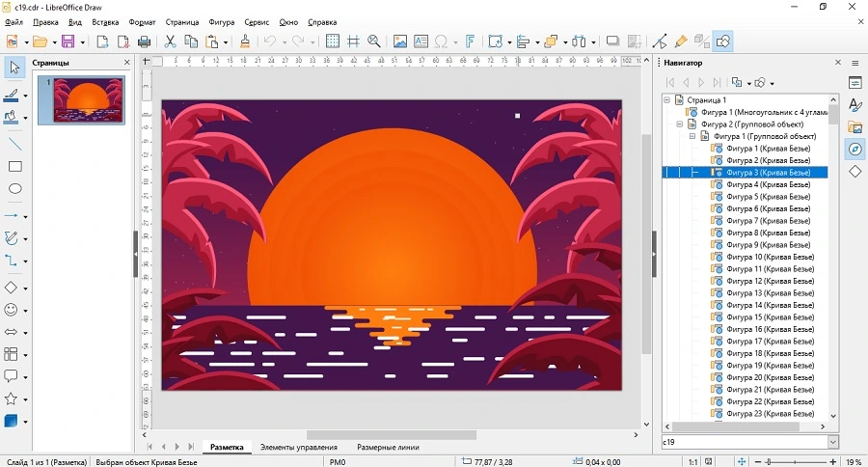Toggle the Helplines while moving button
Viewport: 868px width, 467px height.
pos(353,41)
